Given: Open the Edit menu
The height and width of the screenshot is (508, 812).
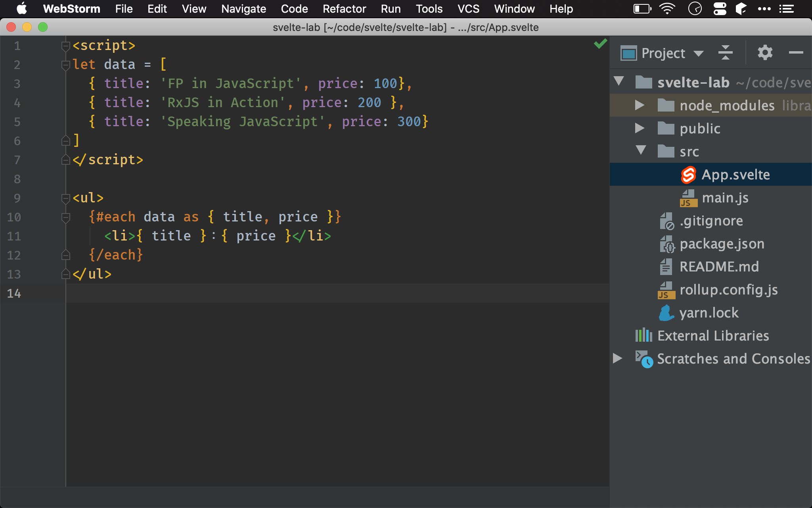Looking at the screenshot, I should coord(157,9).
